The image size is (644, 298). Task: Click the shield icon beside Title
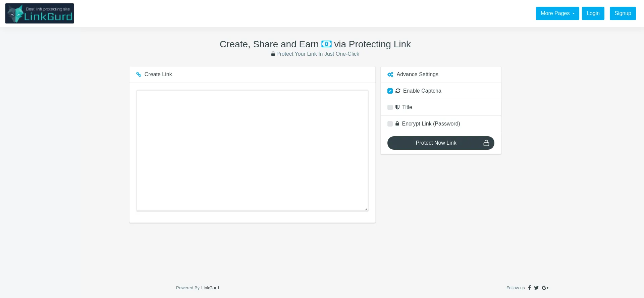point(397,107)
